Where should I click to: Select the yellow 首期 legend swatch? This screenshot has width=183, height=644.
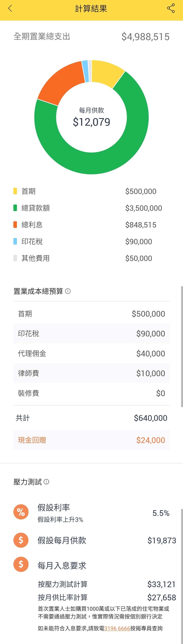click(x=15, y=191)
